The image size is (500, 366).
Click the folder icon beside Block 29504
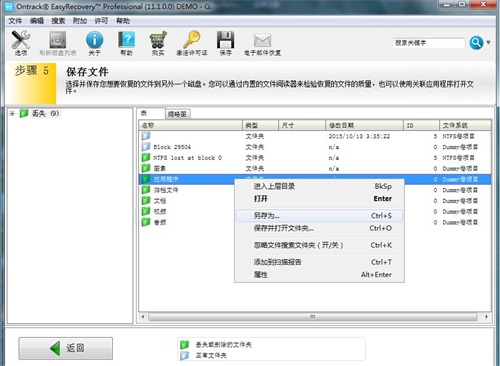(146, 147)
